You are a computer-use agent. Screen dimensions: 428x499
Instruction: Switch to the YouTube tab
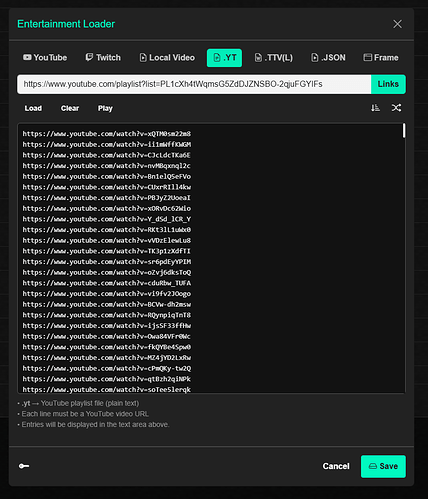[x=45, y=58]
